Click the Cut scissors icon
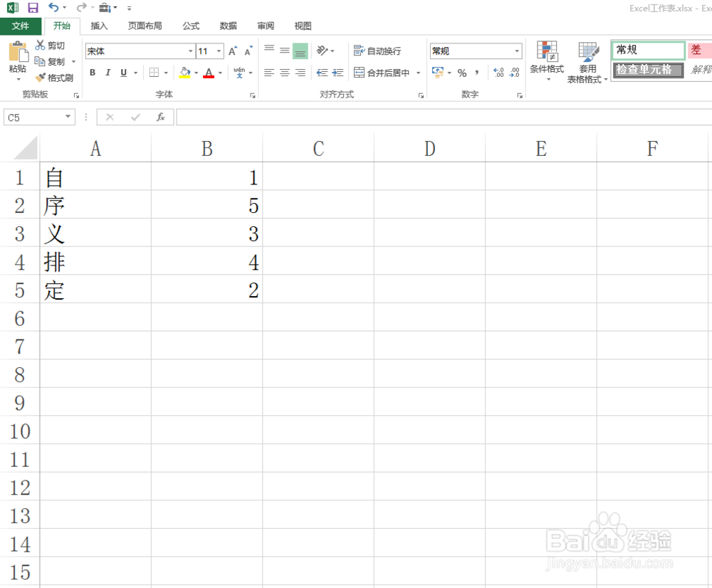The height and width of the screenshot is (588, 712). pos(41,45)
